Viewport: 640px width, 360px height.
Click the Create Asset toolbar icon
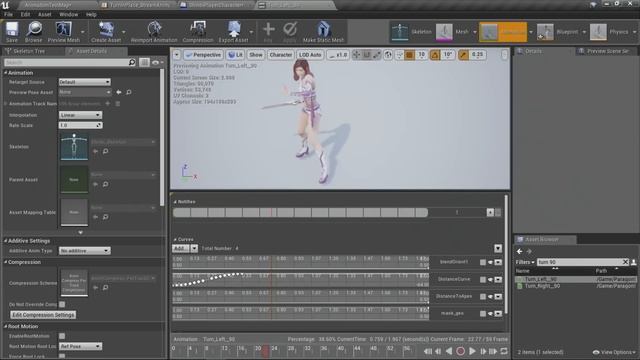(x=106, y=32)
